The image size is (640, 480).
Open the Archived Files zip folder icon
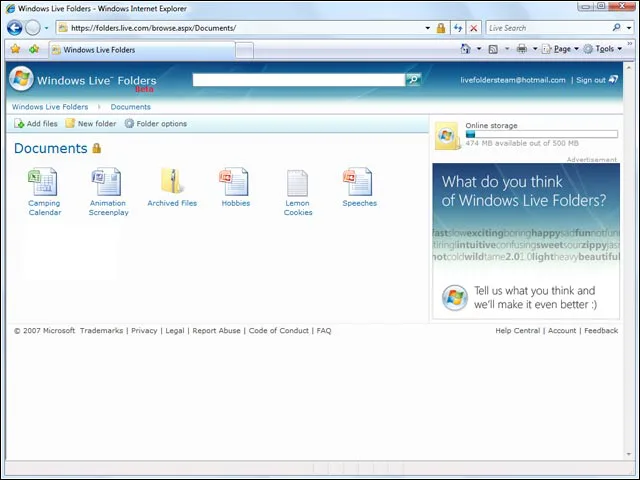point(172,180)
